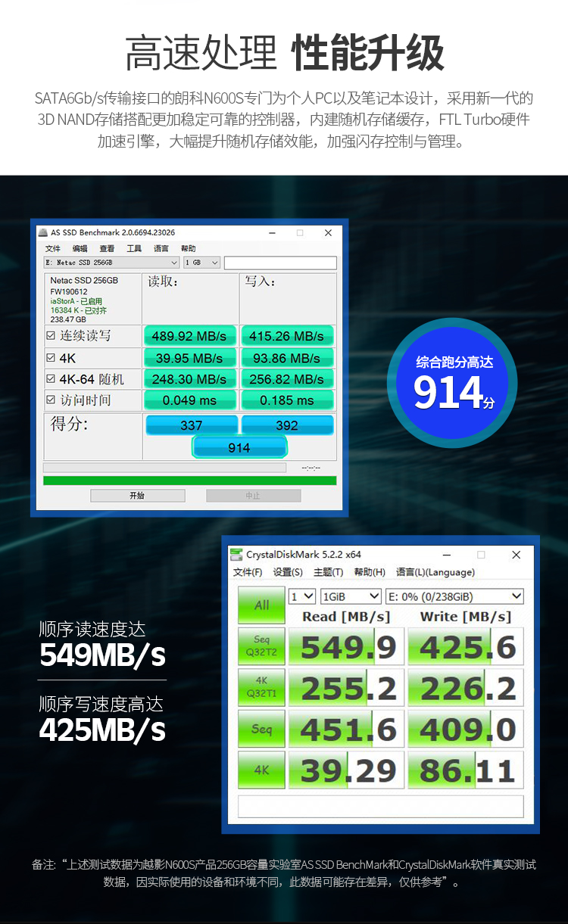Click the empty comment field in CrystalDiskMark
Image resolution: width=568 pixels, height=924 pixels.
click(x=381, y=806)
